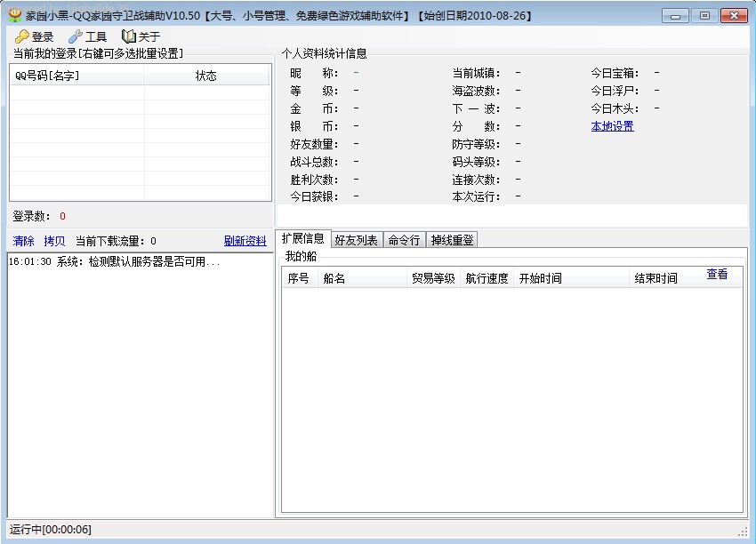Click the 今日获银 label

(x=314, y=196)
